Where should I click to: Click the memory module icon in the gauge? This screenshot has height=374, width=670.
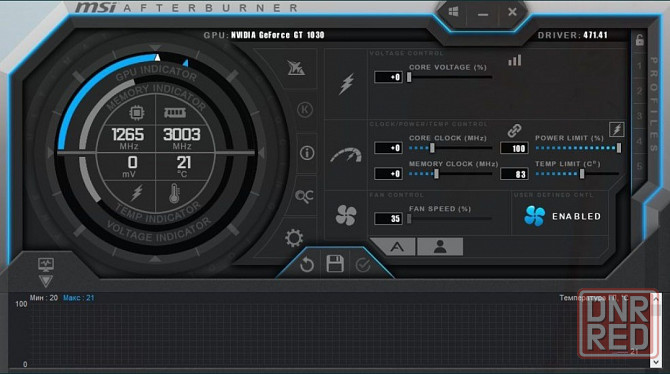175,112
